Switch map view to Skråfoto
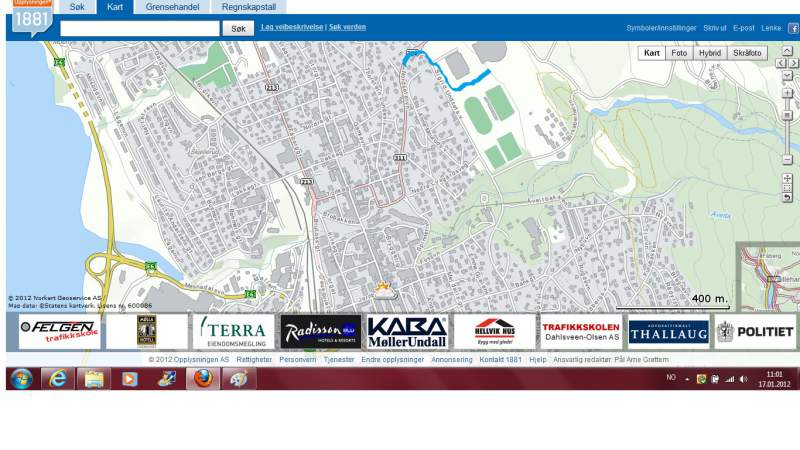 pos(747,53)
